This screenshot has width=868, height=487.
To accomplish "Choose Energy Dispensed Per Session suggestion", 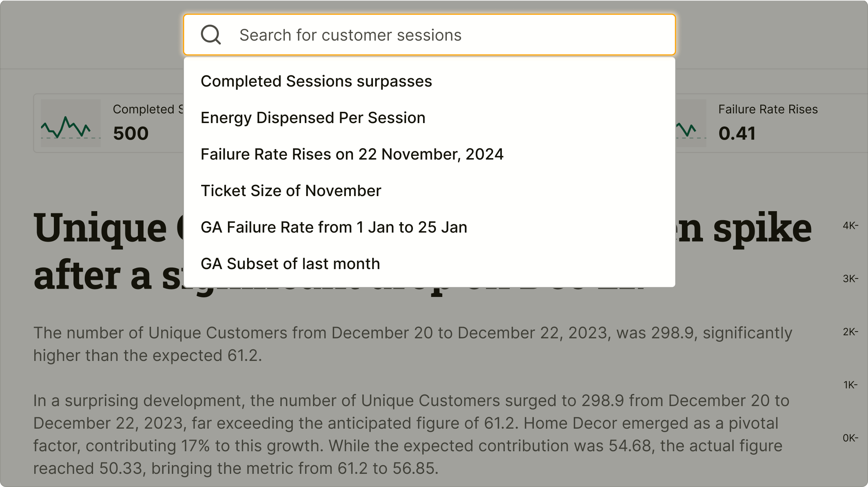I will [313, 118].
